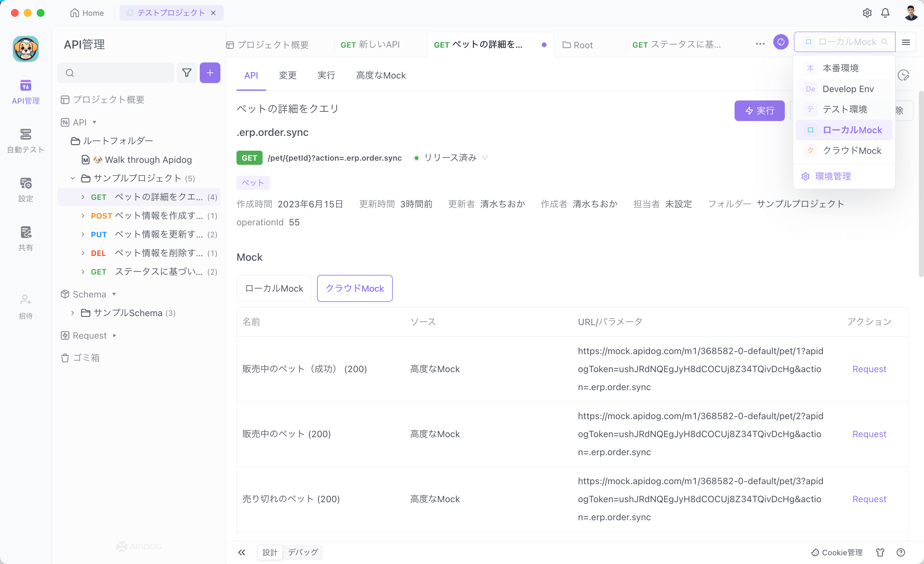Click the purple sync circle icon
This screenshot has width=924, height=564.
tap(781, 42)
